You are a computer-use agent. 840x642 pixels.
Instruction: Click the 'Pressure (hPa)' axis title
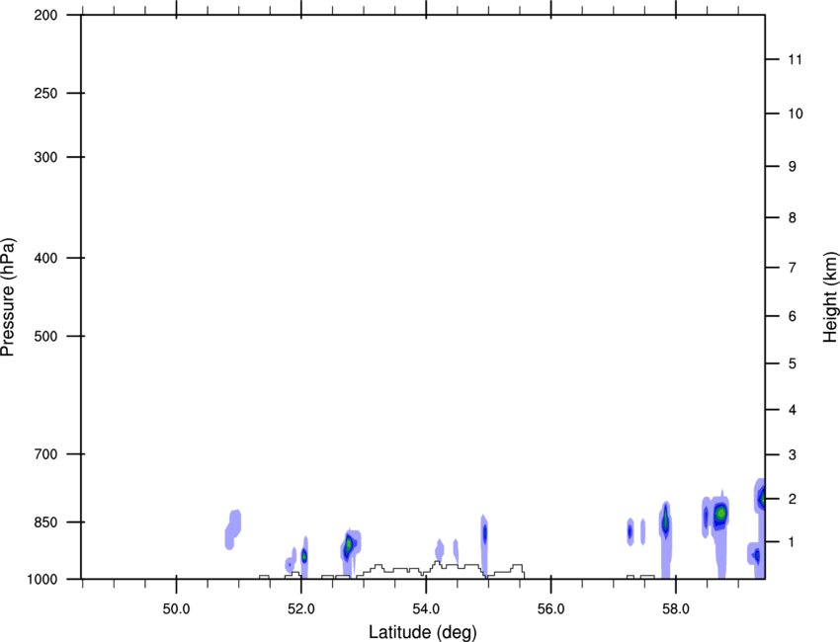[x=8, y=296]
